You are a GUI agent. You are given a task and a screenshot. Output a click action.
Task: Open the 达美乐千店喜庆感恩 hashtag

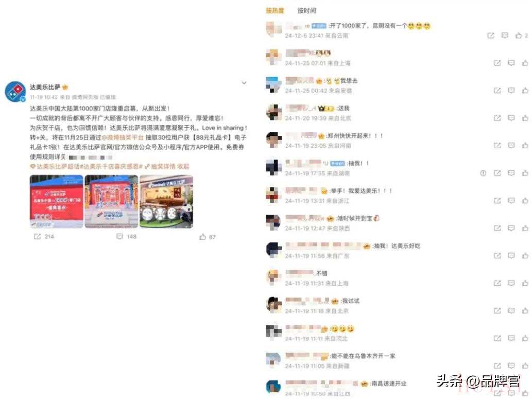click(x=111, y=166)
